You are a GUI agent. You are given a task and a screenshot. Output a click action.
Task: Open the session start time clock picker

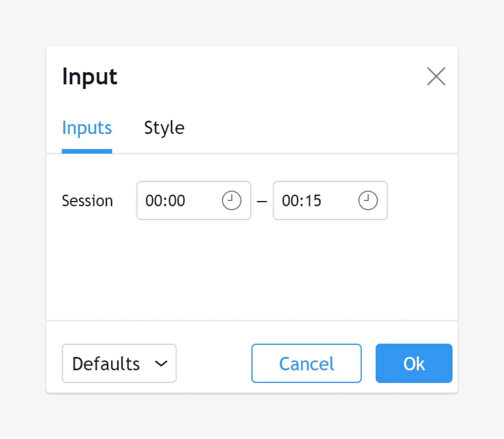point(231,200)
